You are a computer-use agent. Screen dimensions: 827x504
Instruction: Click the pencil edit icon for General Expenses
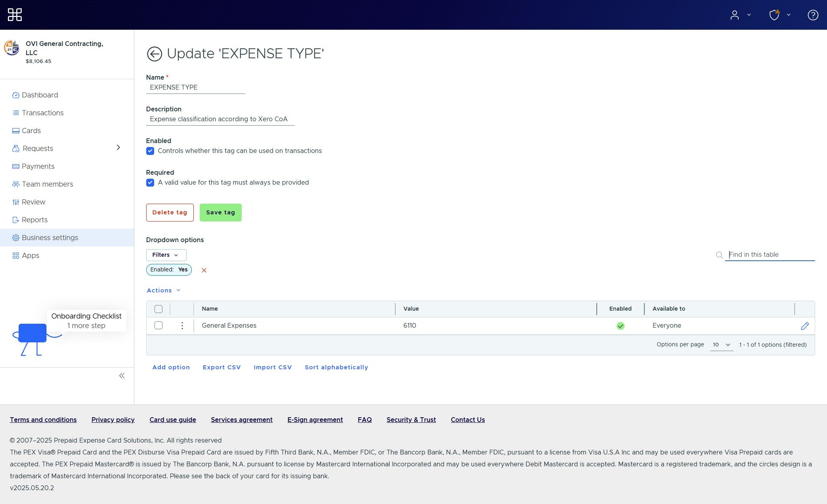(x=804, y=326)
